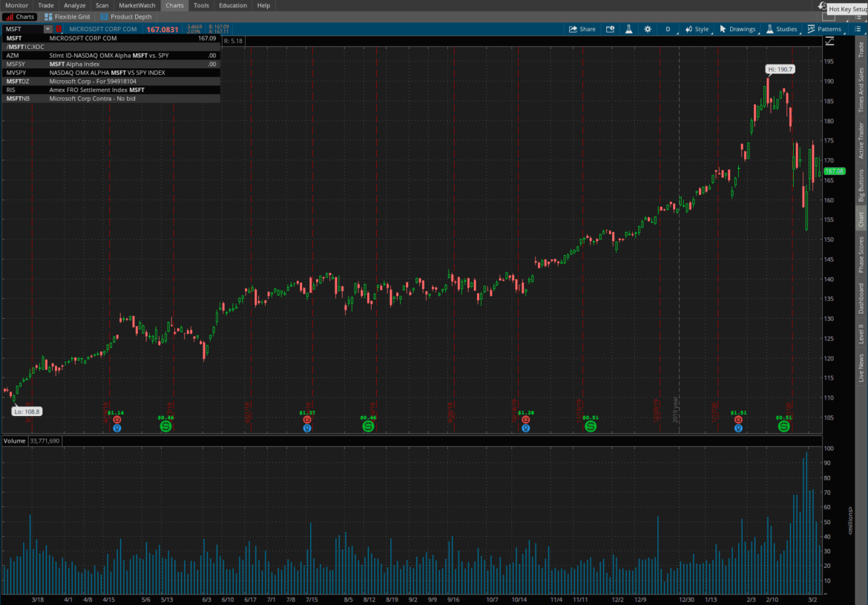The width and height of the screenshot is (868, 605).
Task: Click the quick time frames icon
Action: pyautogui.click(x=610, y=29)
